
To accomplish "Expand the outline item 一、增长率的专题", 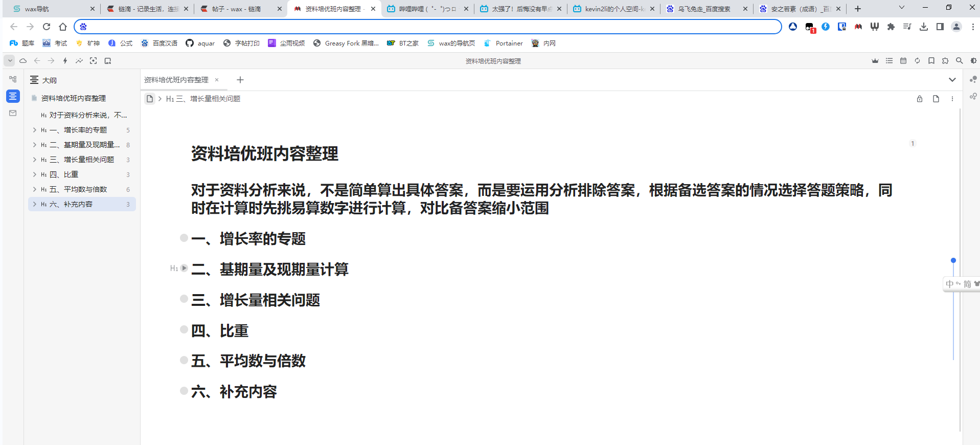I will coord(35,130).
